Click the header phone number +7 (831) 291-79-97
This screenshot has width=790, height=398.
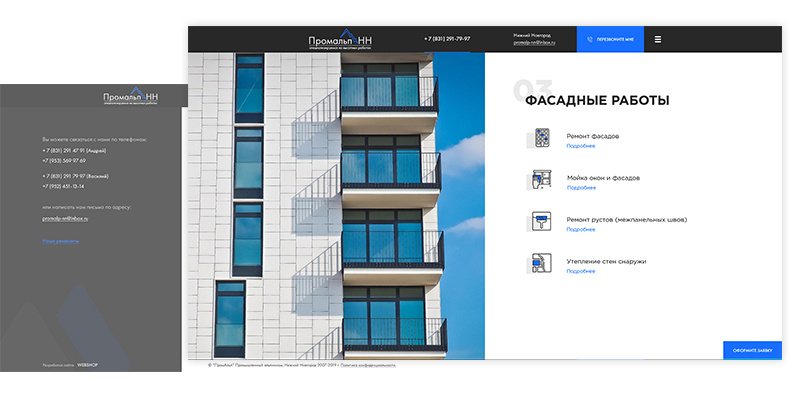447,39
